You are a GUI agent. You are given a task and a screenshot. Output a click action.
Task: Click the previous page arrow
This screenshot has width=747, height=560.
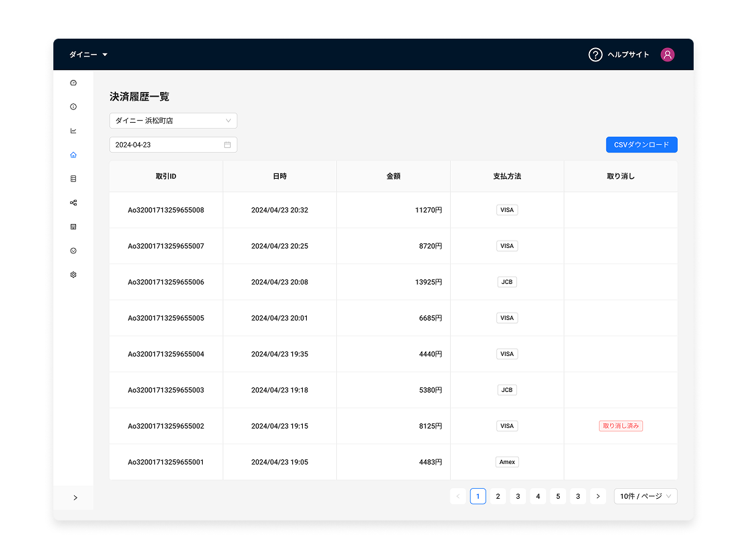(x=458, y=496)
